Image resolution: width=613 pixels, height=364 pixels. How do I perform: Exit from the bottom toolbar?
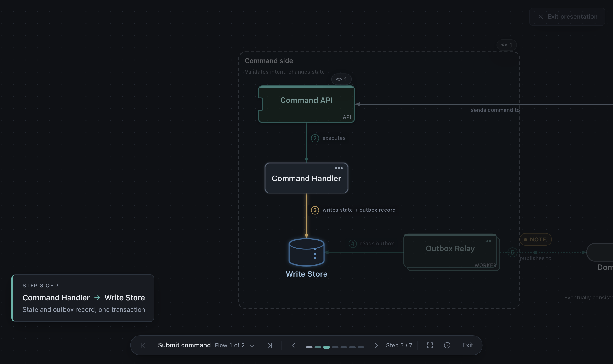pyautogui.click(x=468, y=345)
